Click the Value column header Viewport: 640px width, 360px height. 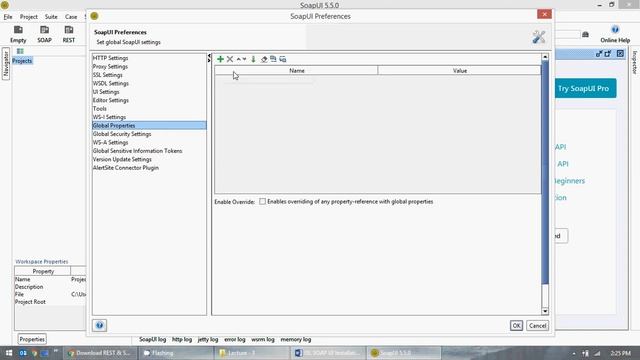[x=460, y=71]
